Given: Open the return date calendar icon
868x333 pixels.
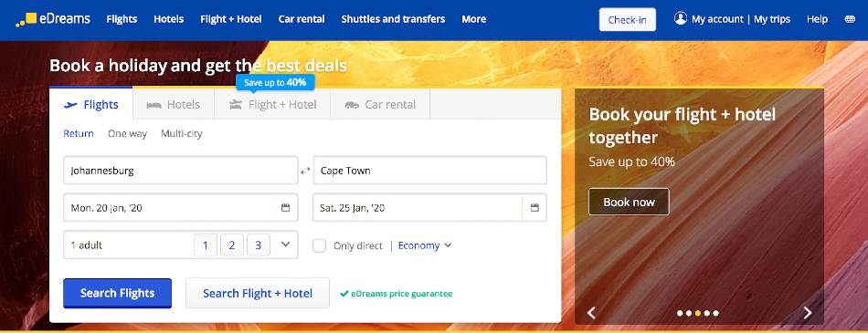Looking at the screenshot, I should point(535,208).
